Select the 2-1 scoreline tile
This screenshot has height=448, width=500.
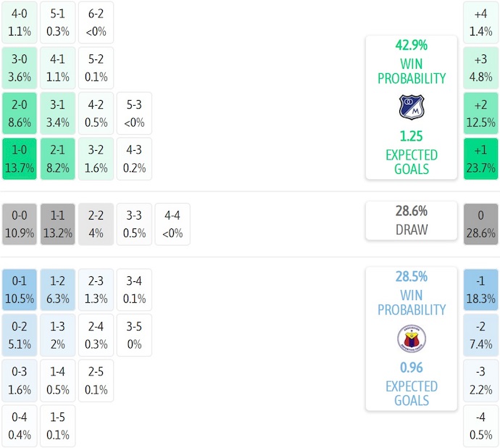coord(58,159)
